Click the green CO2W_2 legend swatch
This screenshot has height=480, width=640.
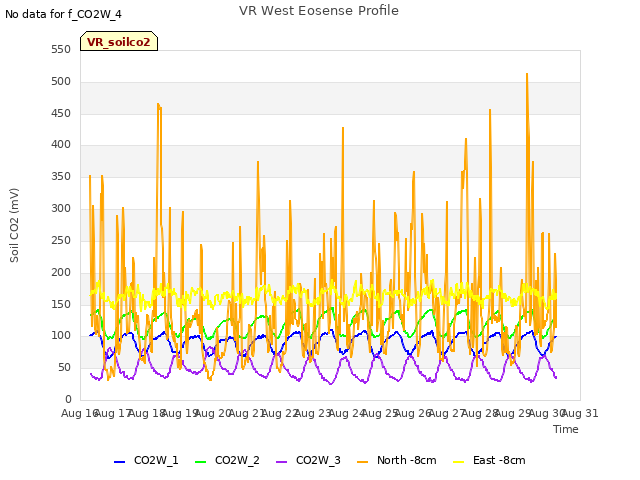click(200, 461)
